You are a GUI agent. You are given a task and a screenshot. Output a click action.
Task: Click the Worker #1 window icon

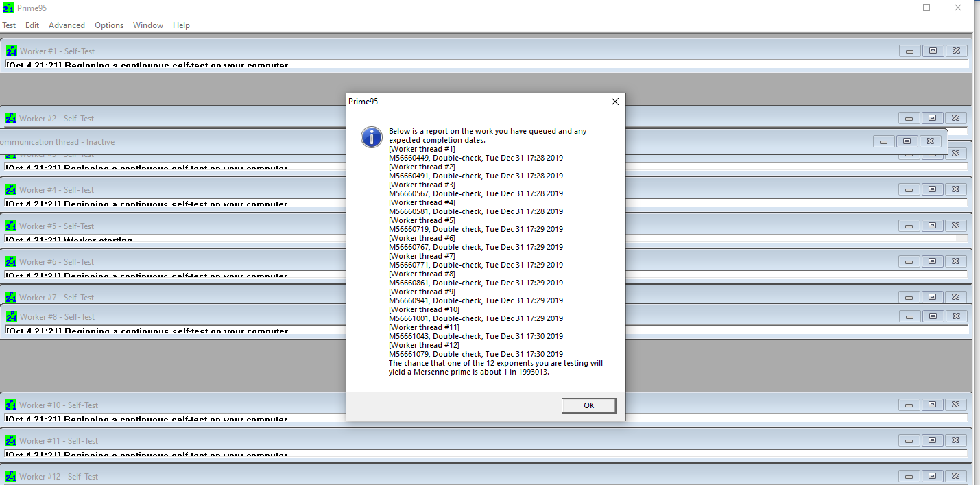pos(11,51)
